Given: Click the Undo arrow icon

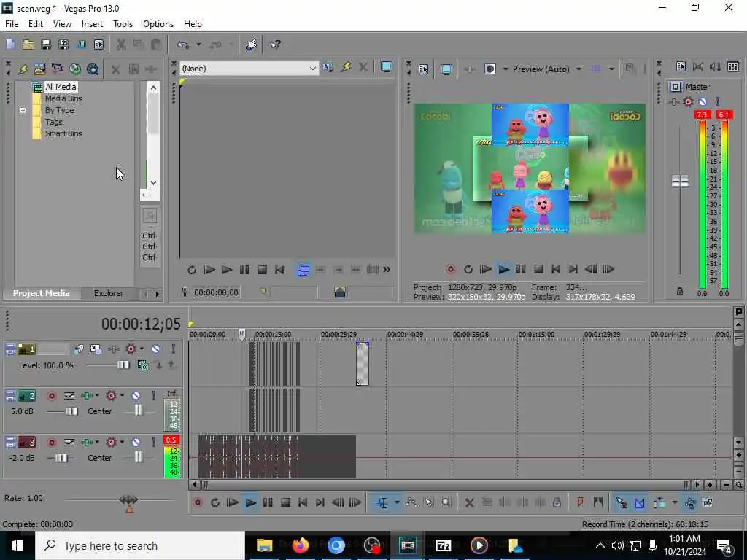Looking at the screenshot, I should [183, 44].
